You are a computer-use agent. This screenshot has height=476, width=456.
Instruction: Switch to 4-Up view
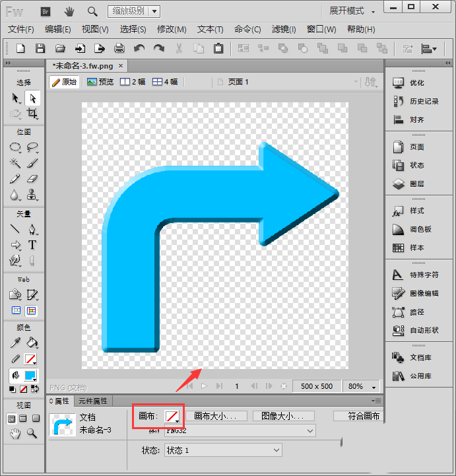[165, 82]
